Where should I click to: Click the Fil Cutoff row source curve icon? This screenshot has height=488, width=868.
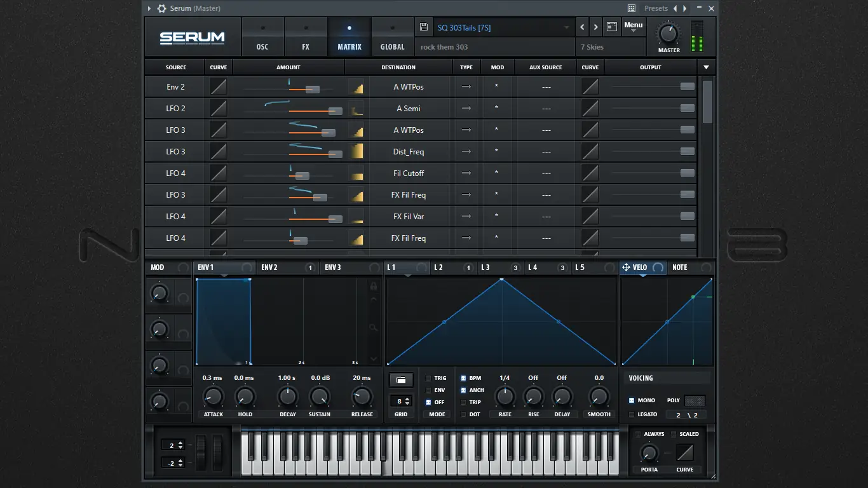coord(219,173)
